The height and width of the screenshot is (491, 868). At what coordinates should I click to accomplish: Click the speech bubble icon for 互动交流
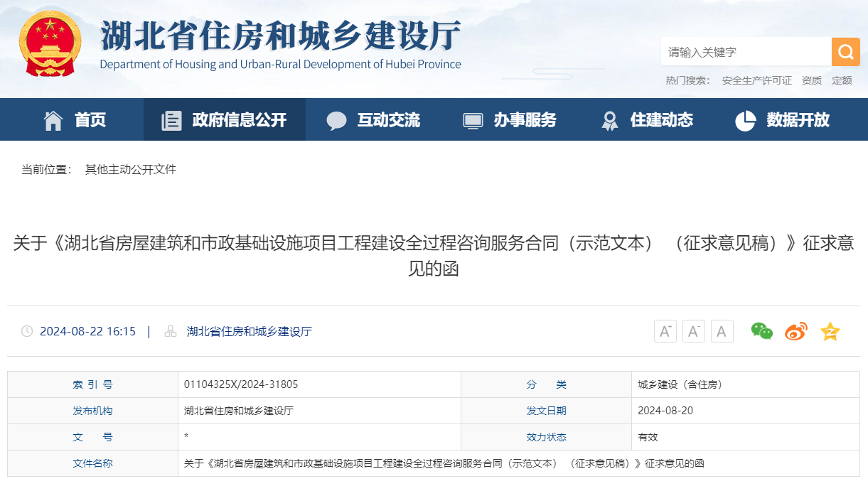334,119
